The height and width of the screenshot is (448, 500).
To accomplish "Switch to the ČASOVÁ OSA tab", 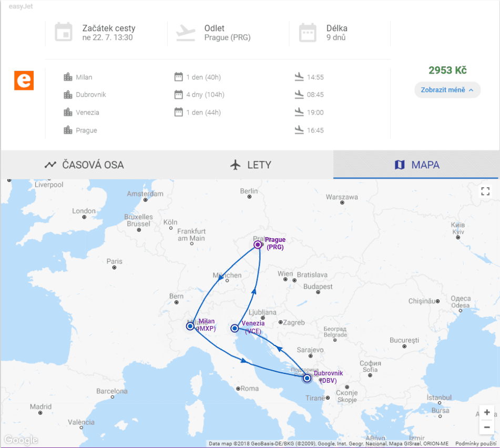I will 84,165.
